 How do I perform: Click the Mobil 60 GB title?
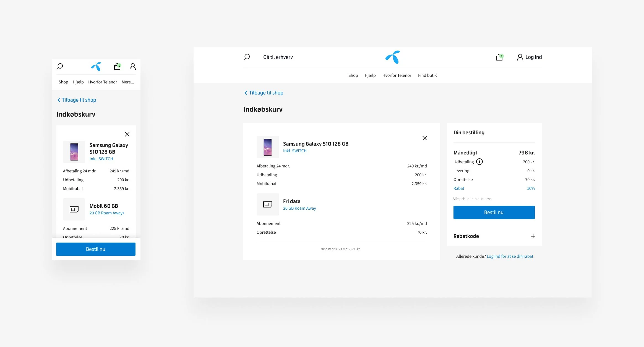[x=104, y=206]
